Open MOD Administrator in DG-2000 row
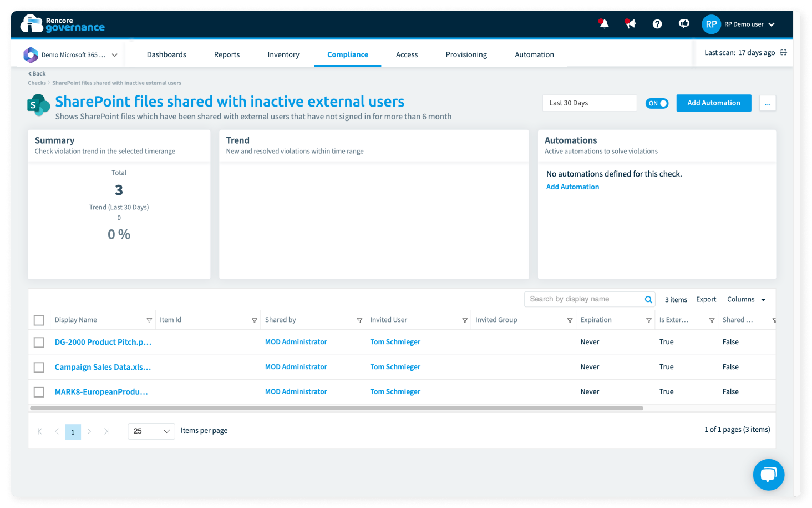 296,343
